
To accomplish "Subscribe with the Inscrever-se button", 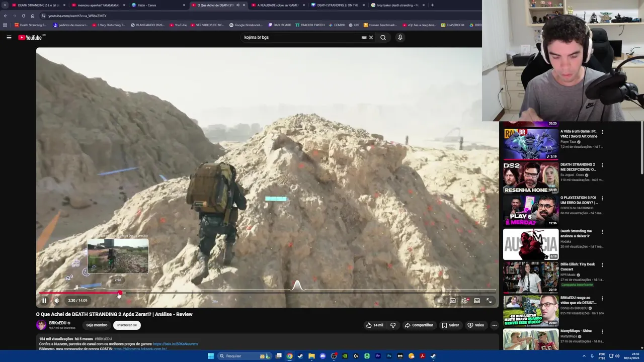I will (127, 325).
